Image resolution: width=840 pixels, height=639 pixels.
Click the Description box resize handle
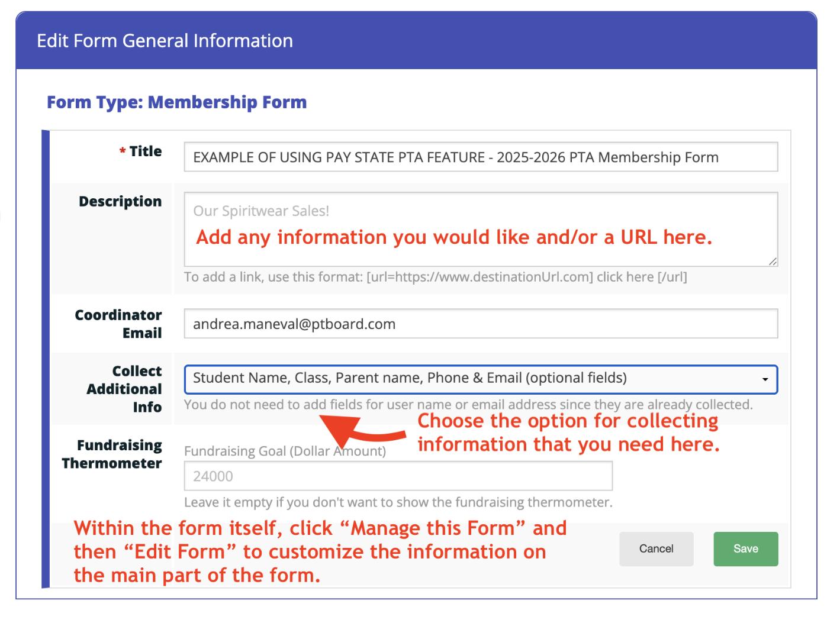point(773,261)
